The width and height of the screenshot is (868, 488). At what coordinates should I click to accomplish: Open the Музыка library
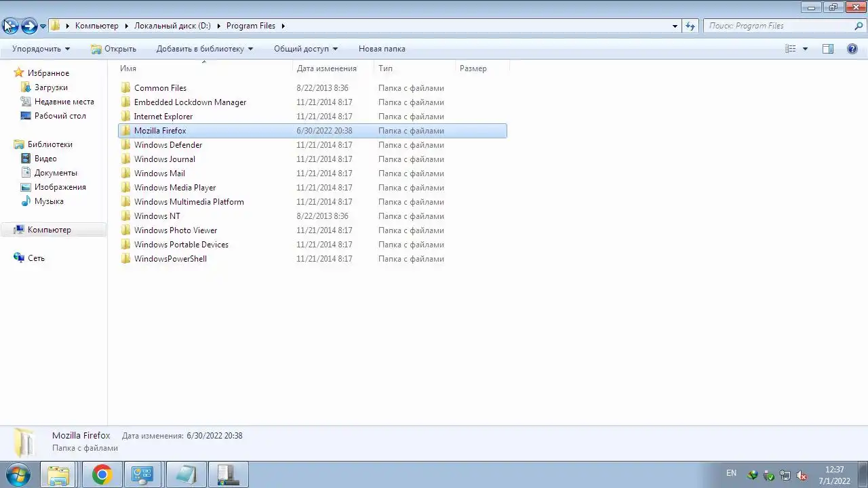coord(49,201)
